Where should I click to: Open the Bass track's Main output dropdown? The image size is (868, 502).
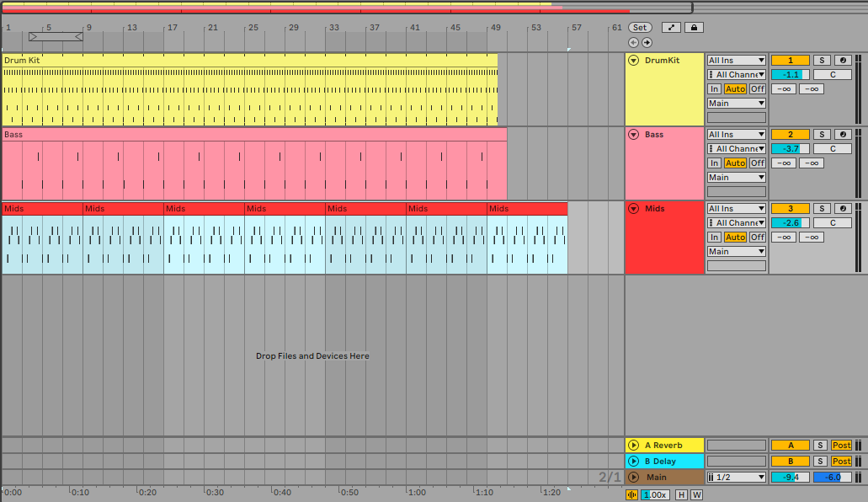tap(736, 178)
